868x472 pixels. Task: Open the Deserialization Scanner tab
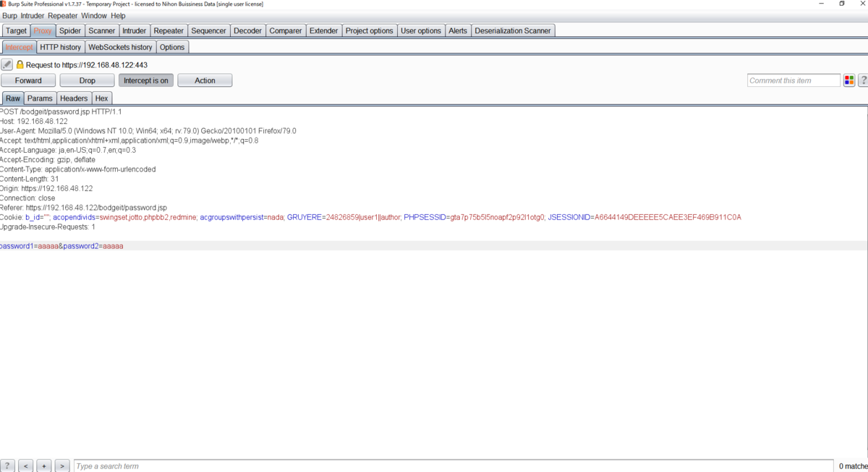[513, 30]
